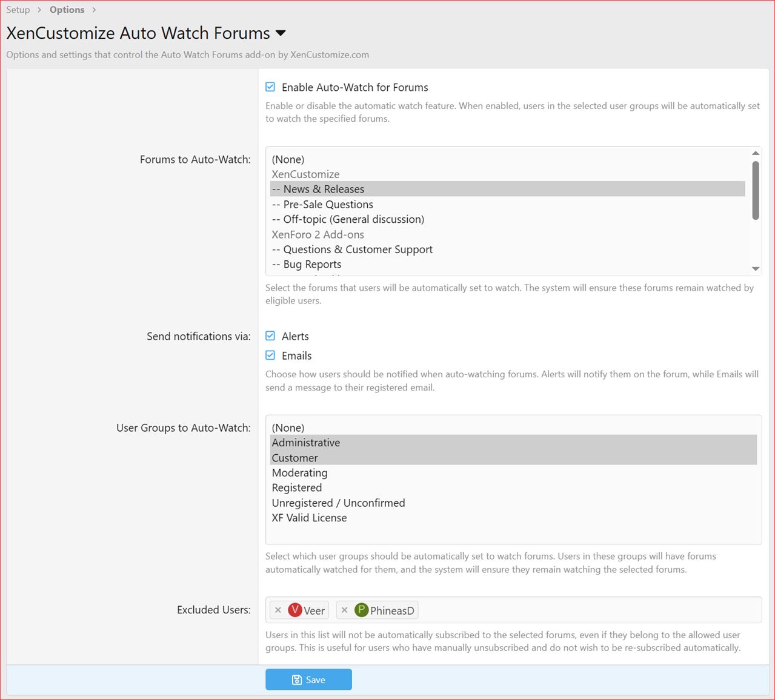Select the News & Releases forum
775x700 pixels.
[508, 189]
